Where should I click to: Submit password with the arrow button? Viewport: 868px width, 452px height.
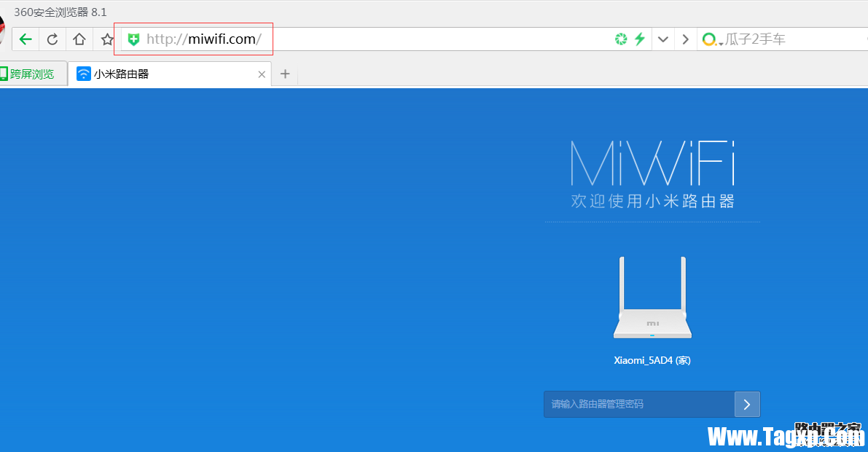tap(747, 404)
